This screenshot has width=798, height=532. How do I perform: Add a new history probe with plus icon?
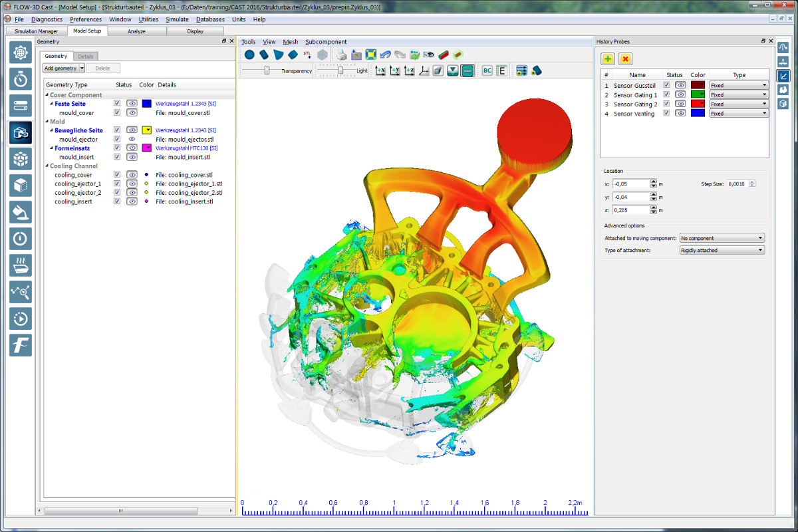(x=608, y=59)
